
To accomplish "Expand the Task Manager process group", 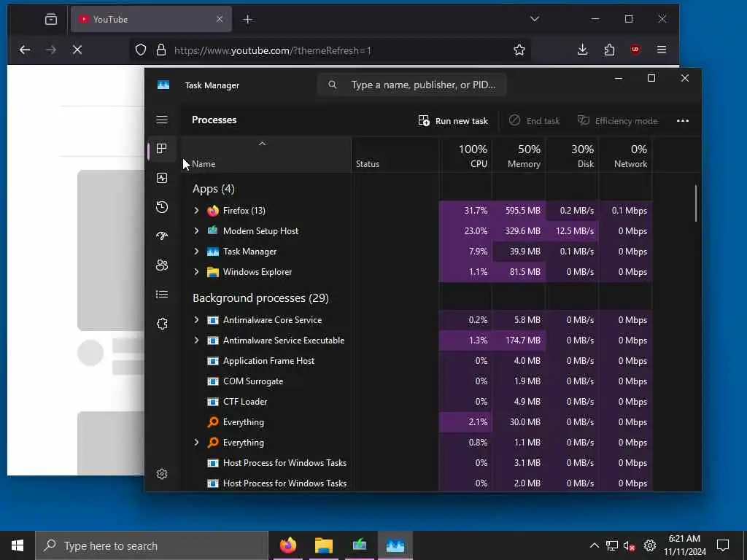I will 196,252.
